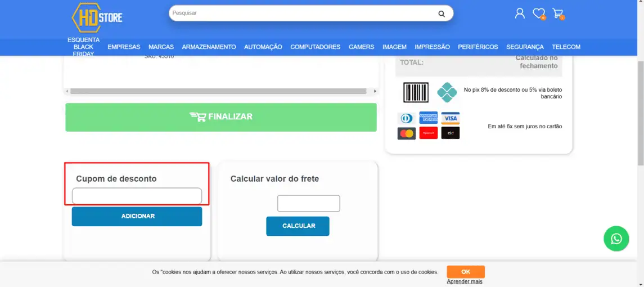Click the ADICIONAR coupon button
The width and height of the screenshot is (644, 287).
(137, 216)
